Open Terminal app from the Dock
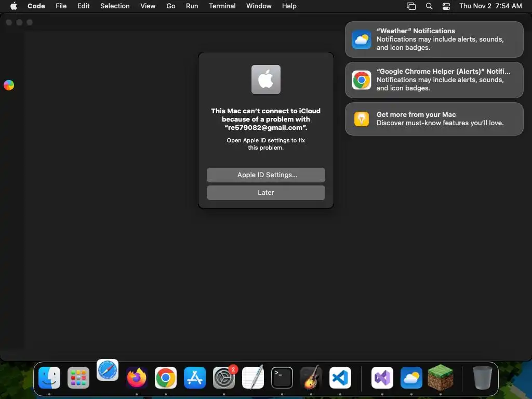Screen dimensions: 532x399 pos(282,378)
